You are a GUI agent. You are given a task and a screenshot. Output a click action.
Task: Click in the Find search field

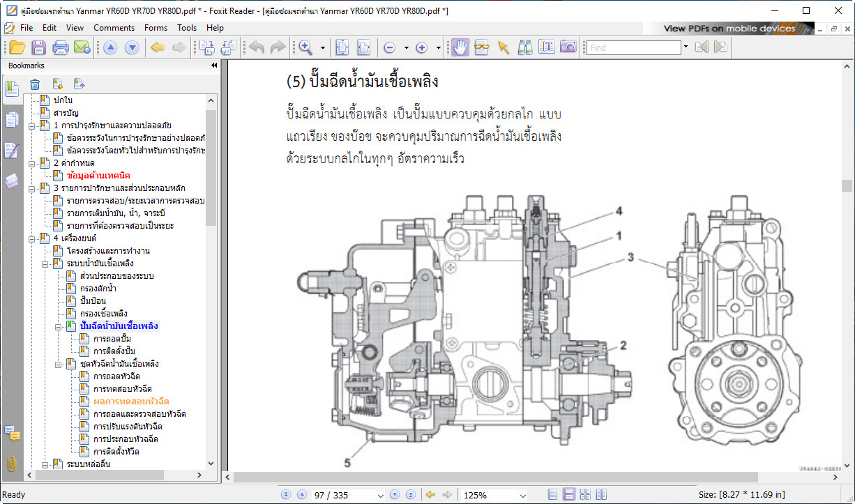coord(633,47)
